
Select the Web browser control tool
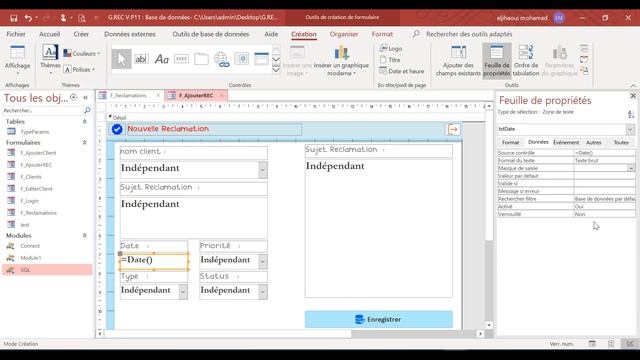242,59
